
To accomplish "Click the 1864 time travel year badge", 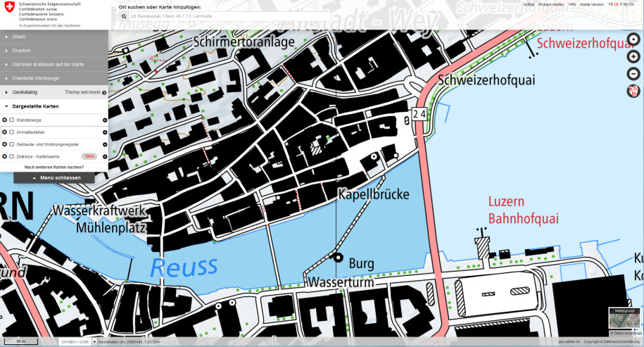I will point(89,156).
